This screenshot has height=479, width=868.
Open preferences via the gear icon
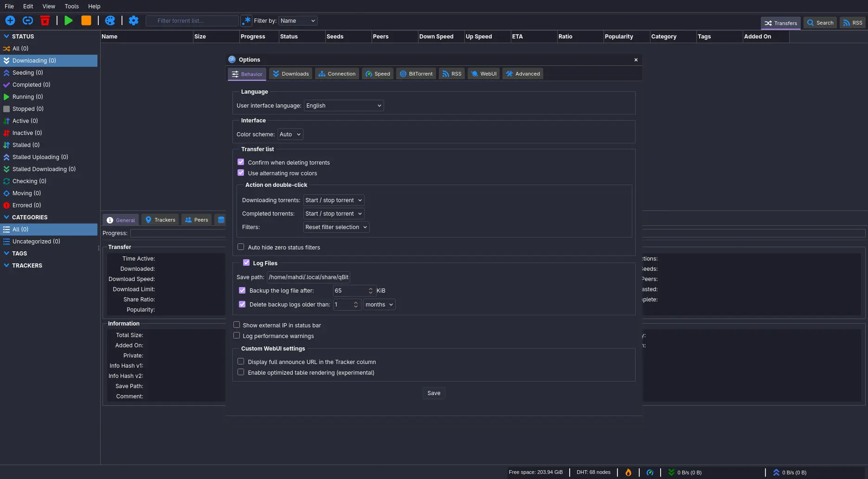[x=134, y=20]
